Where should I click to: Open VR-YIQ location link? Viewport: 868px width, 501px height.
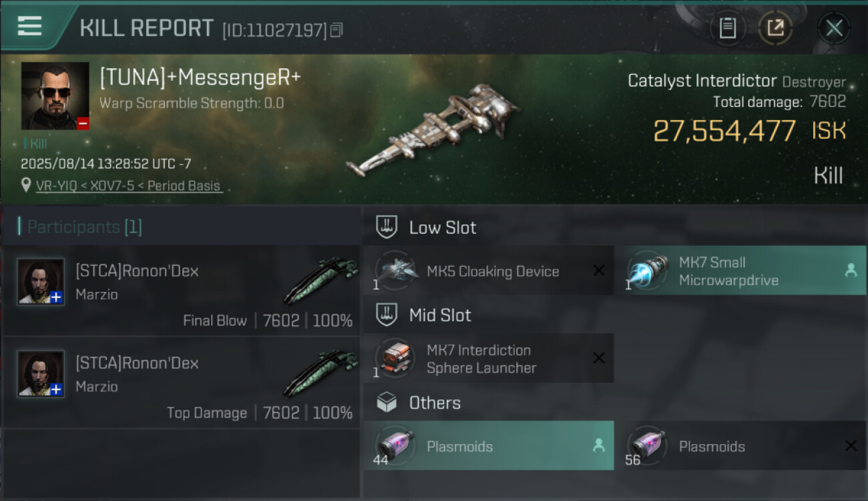(128, 186)
